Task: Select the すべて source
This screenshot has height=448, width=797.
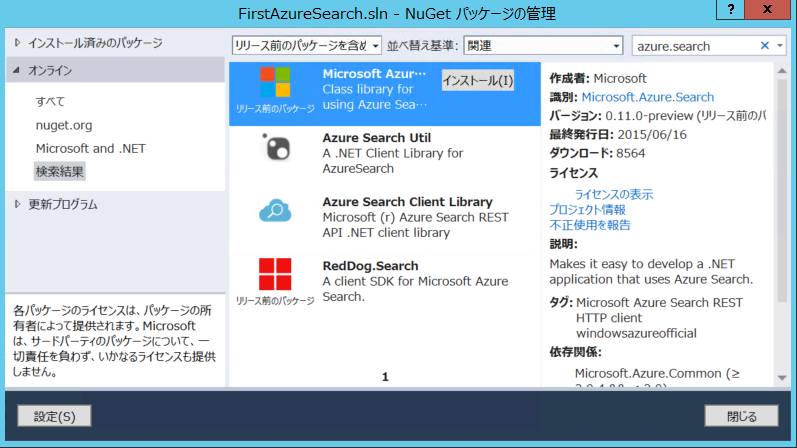Action: tap(50, 102)
